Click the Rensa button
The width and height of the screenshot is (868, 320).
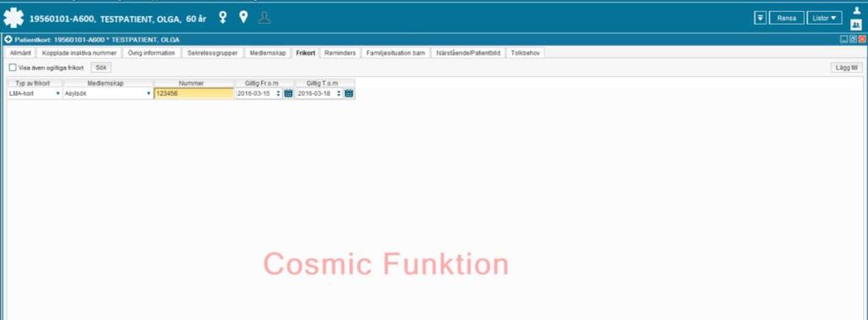(x=787, y=18)
